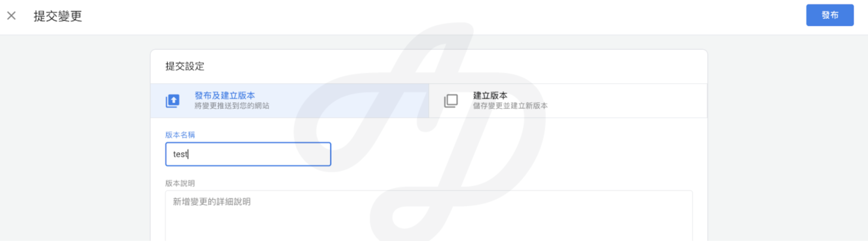Click empty area of highlighted 發布及建立版本 row

click(349, 101)
